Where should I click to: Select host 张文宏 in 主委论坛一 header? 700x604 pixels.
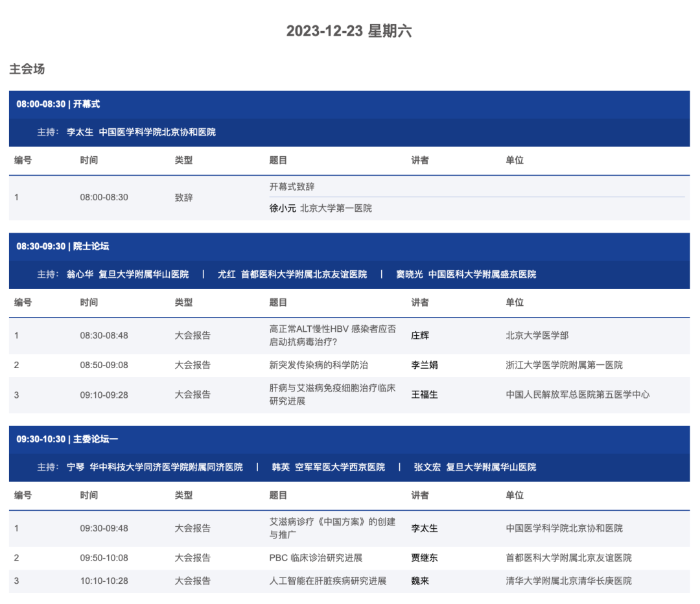427,467
